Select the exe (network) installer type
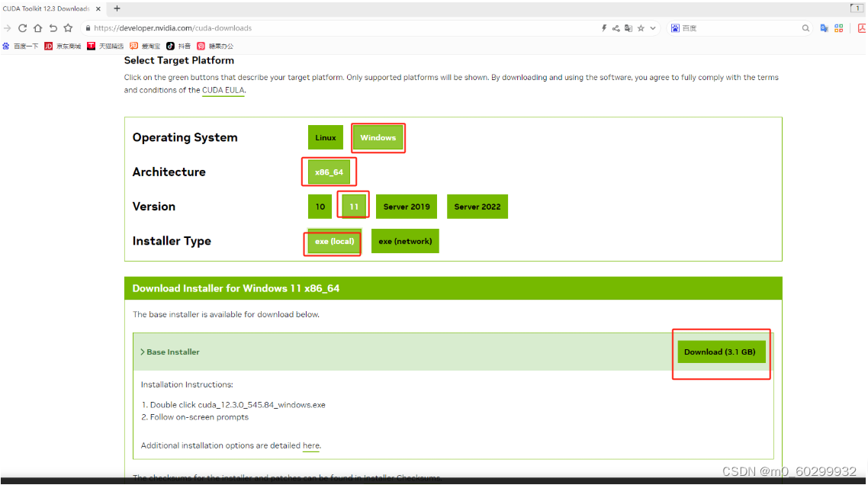The width and height of the screenshot is (868, 485). coord(405,242)
